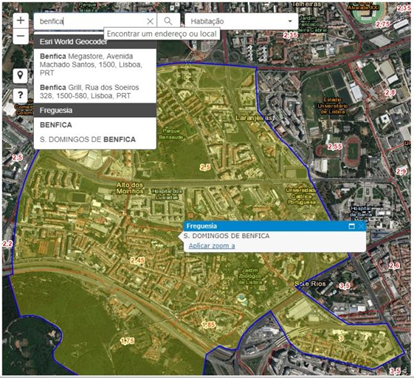Viewport: 414px width, 378px height.
Task: Click the 1,85 value label on map
Action: point(209,325)
